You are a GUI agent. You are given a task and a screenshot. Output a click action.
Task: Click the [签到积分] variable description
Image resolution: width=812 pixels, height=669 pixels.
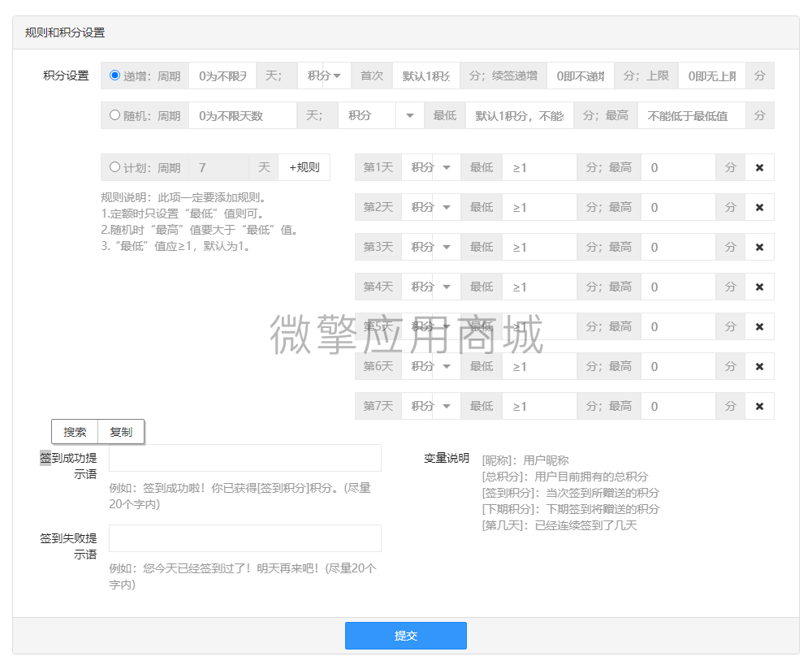(x=571, y=493)
